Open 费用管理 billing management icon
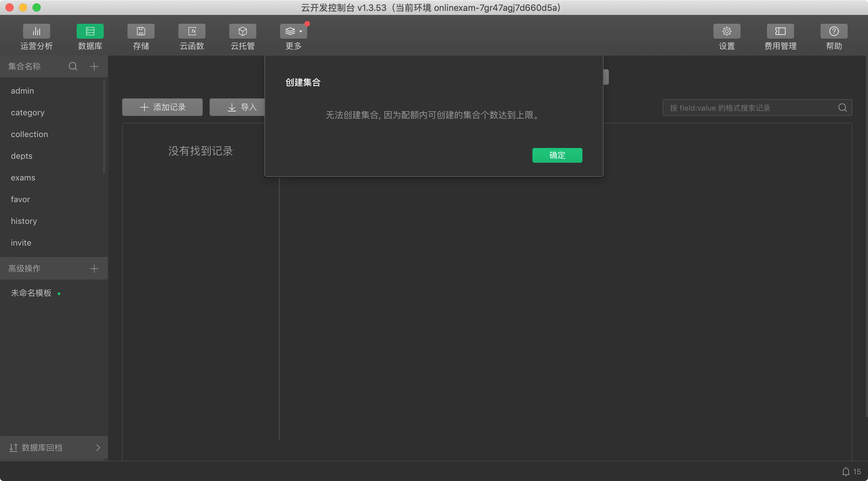The height and width of the screenshot is (481, 868). click(x=780, y=32)
